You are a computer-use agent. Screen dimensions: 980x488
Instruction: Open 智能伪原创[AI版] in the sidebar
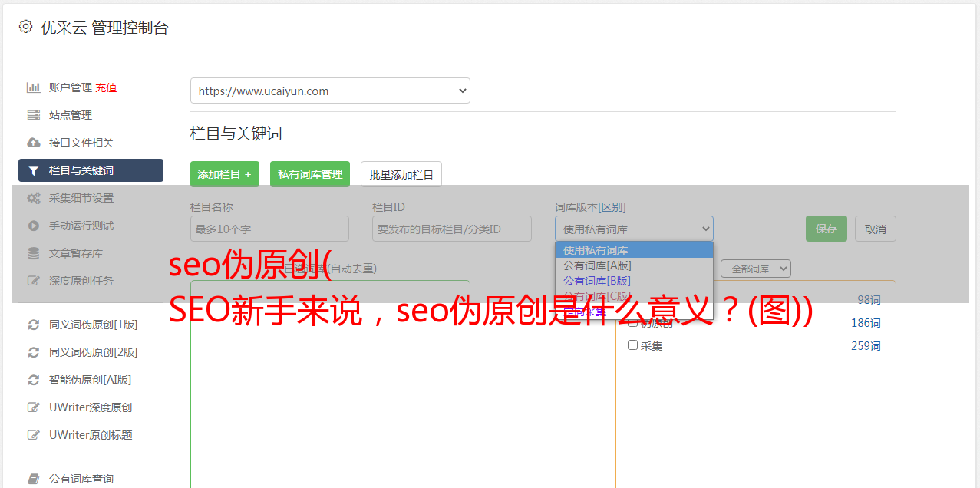(x=91, y=380)
